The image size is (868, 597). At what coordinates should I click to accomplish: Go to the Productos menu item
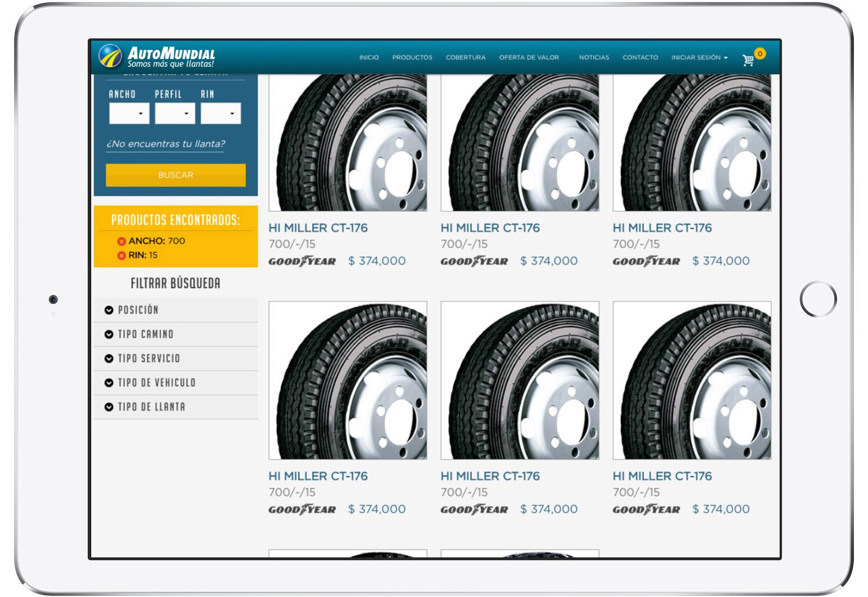coord(412,58)
